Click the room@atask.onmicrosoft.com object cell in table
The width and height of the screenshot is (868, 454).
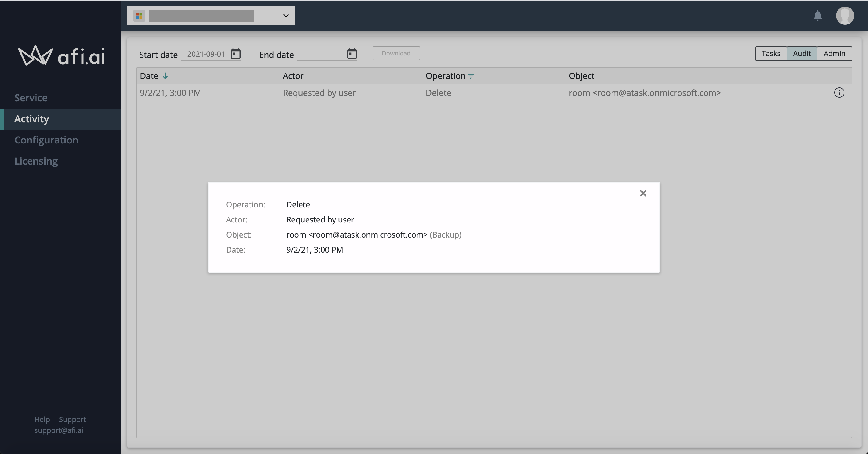coord(645,93)
